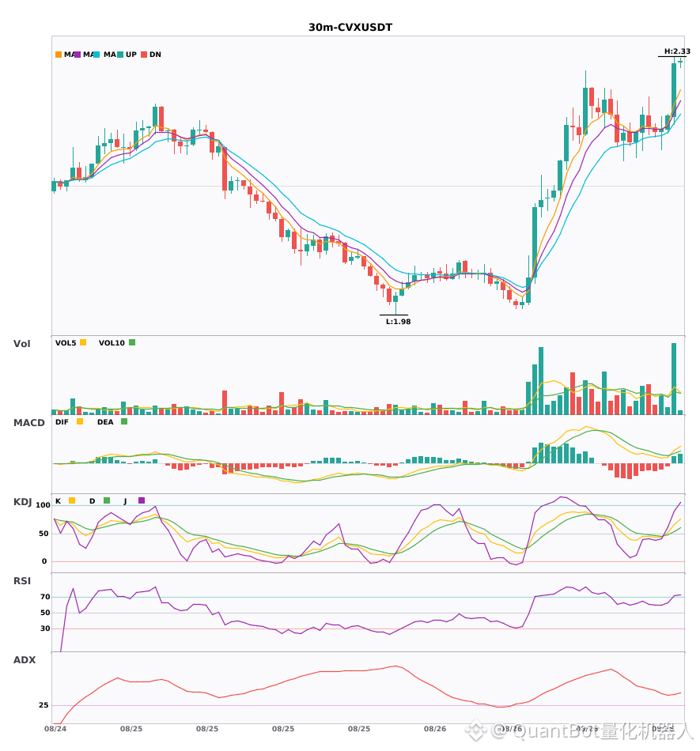Click the 100 axis value in KDJ panel

click(x=43, y=505)
